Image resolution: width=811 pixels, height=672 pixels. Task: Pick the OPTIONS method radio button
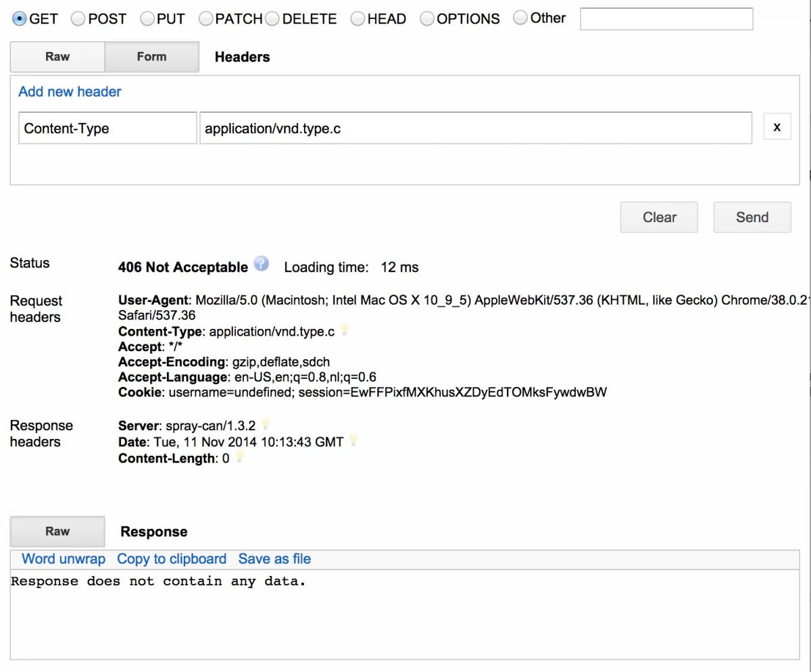click(x=426, y=19)
